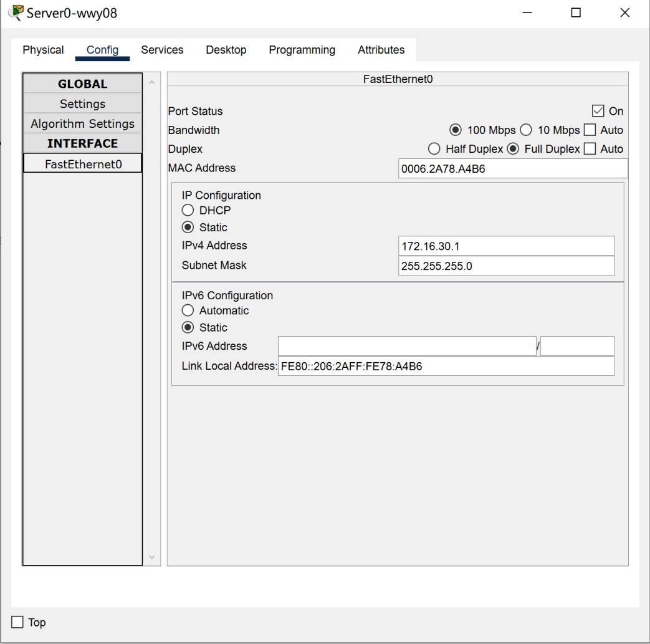Click the empty IPv6 Address field
Screen dimensions: 650x644
(x=407, y=346)
